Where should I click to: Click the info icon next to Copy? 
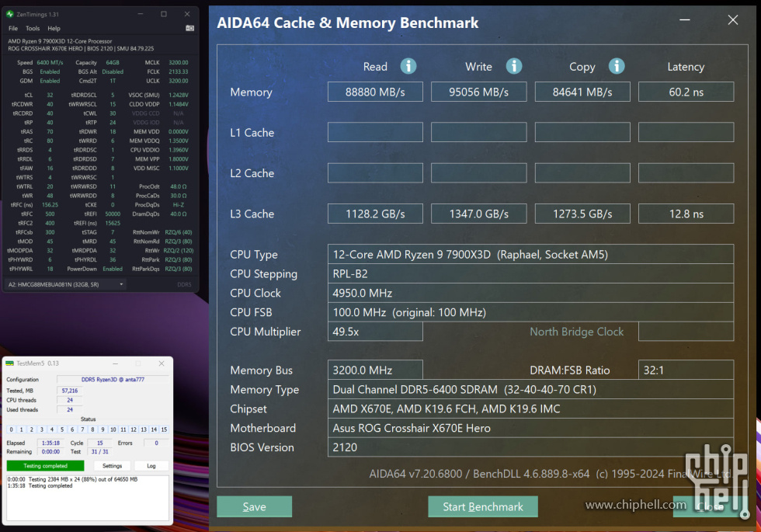click(617, 66)
